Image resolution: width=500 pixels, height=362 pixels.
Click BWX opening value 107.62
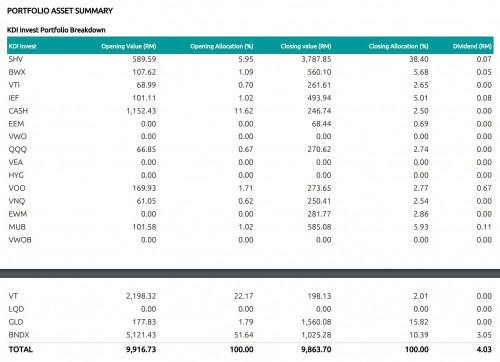pos(144,72)
